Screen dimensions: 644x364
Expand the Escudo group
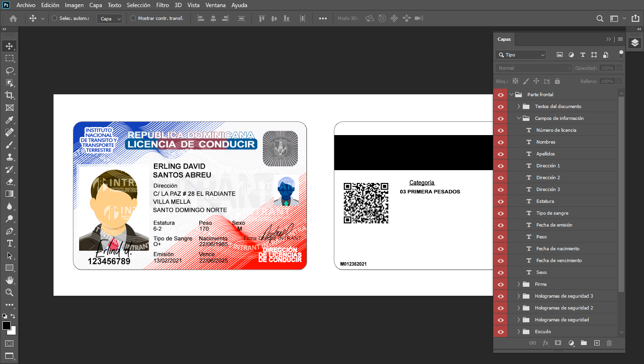point(519,332)
